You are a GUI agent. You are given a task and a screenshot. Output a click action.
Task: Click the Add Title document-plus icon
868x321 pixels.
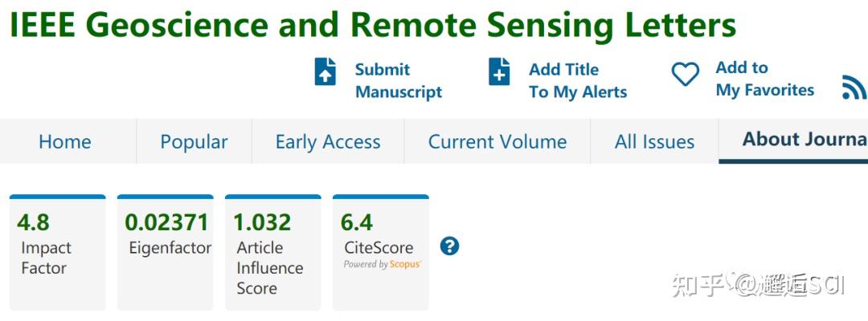[x=499, y=71]
